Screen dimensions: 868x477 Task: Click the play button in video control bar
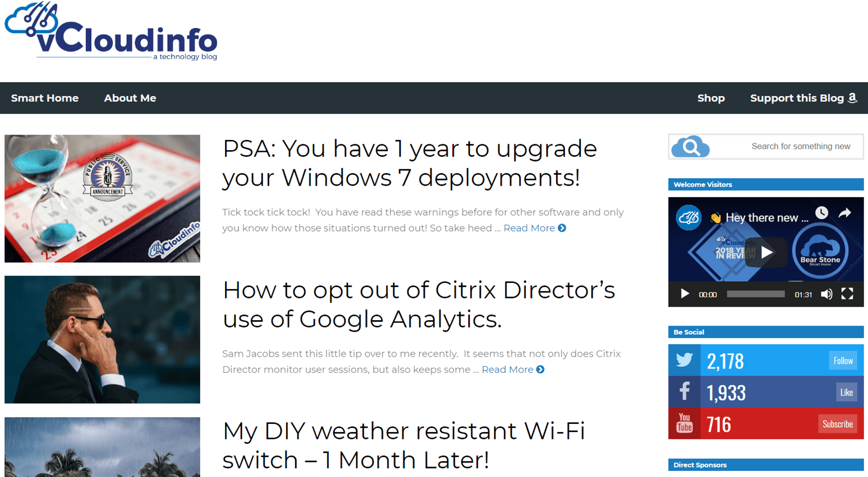click(x=684, y=294)
